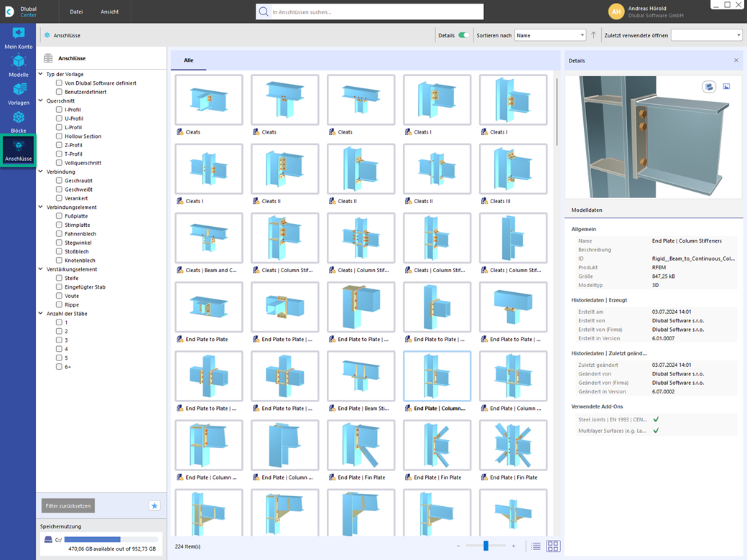
Task: Select the Anschlüsse sidebar icon
Action: [x=18, y=151]
